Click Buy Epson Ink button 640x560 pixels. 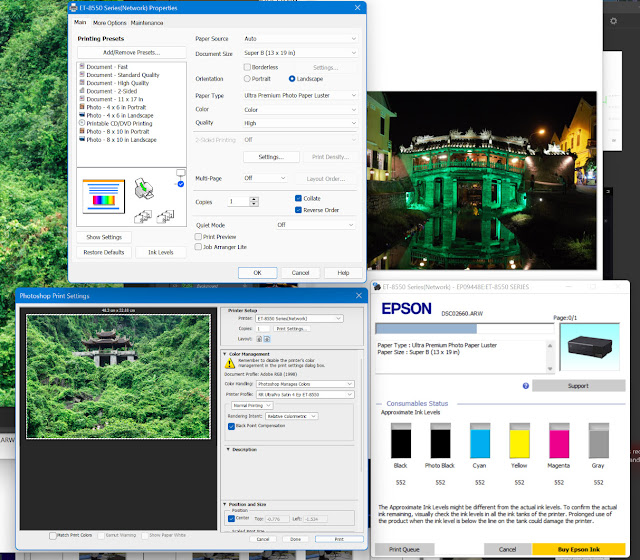click(x=579, y=549)
